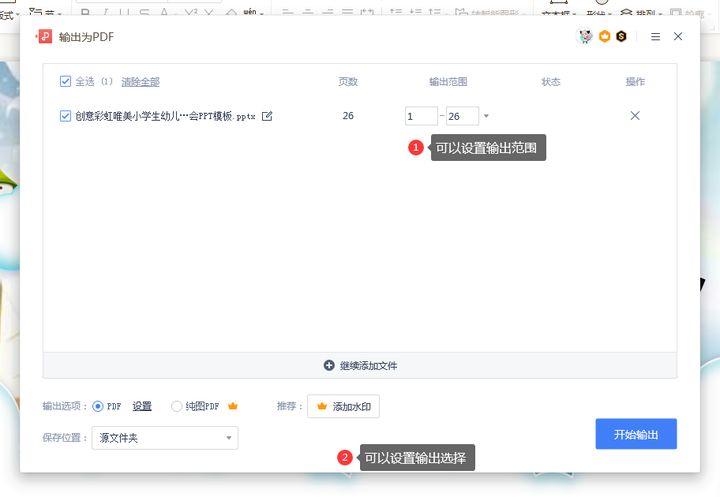
Task: Click the crown icon next to 纯图PDF
Action: 233,406
